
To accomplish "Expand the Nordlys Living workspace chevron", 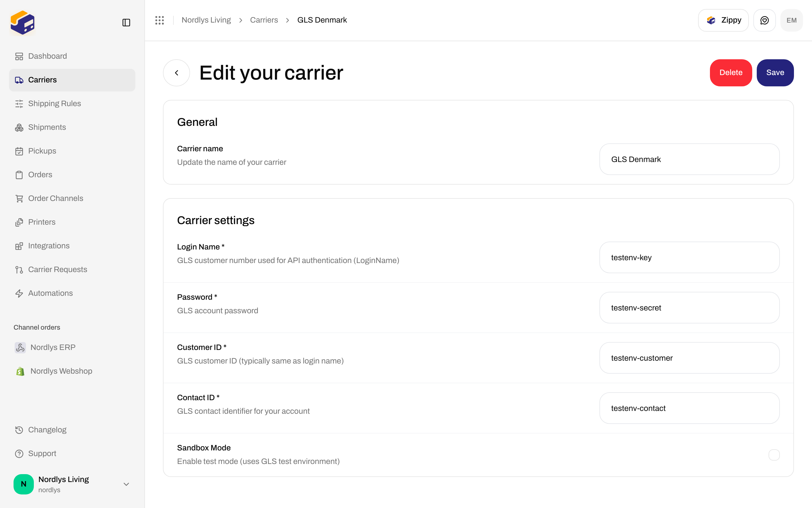I will coord(126,484).
